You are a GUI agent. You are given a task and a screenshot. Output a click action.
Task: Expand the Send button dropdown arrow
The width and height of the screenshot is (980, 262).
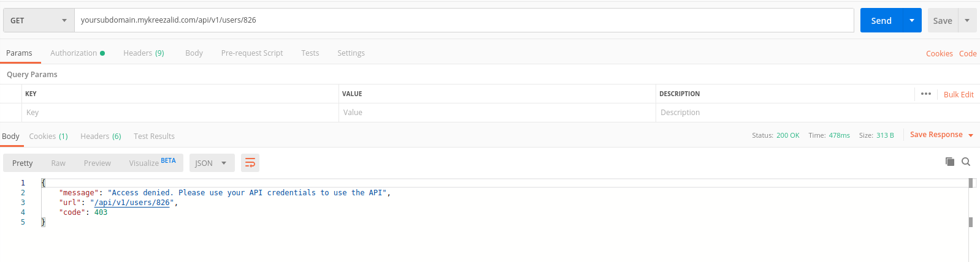pos(912,20)
